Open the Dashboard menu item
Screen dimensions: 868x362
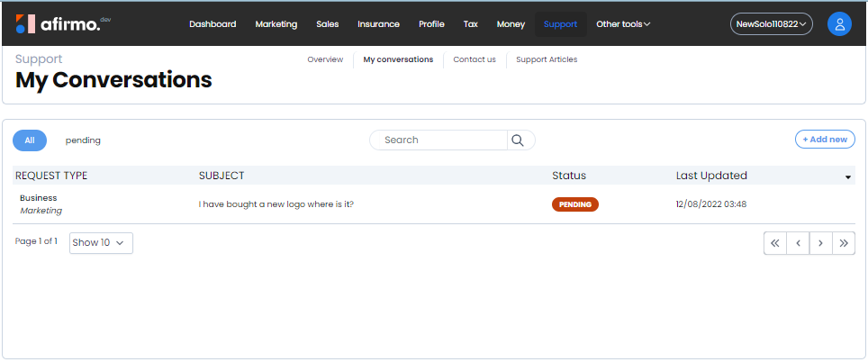(x=212, y=24)
